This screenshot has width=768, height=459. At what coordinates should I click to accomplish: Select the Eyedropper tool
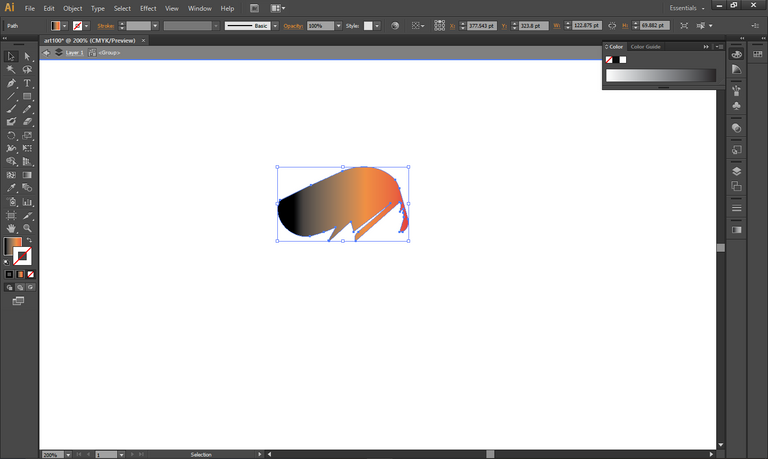point(11,188)
